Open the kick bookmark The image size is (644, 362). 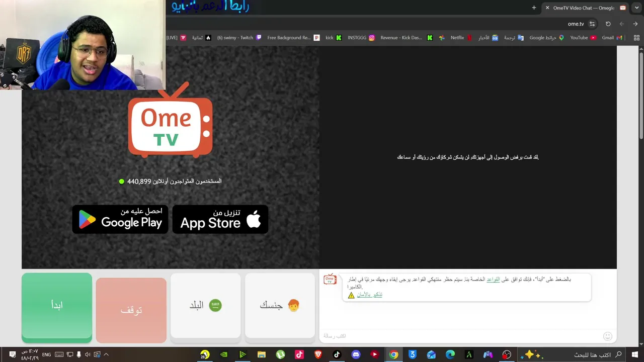(x=334, y=38)
